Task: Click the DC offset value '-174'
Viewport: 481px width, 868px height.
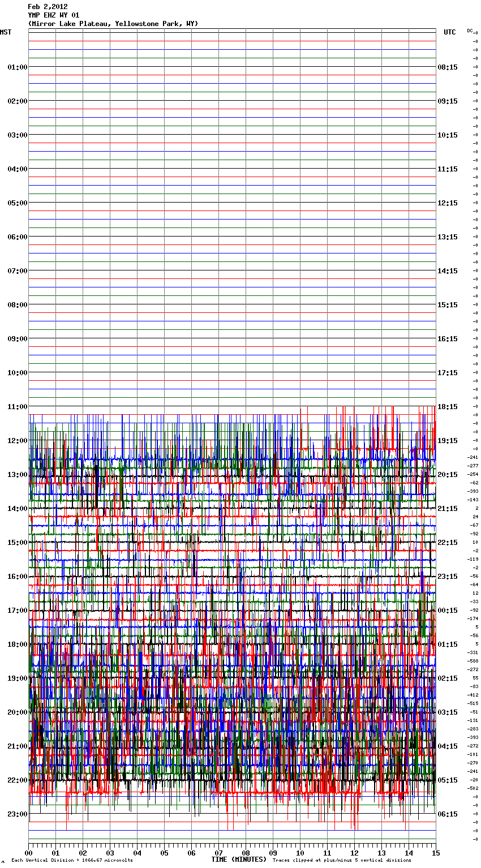Action: (x=473, y=618)
